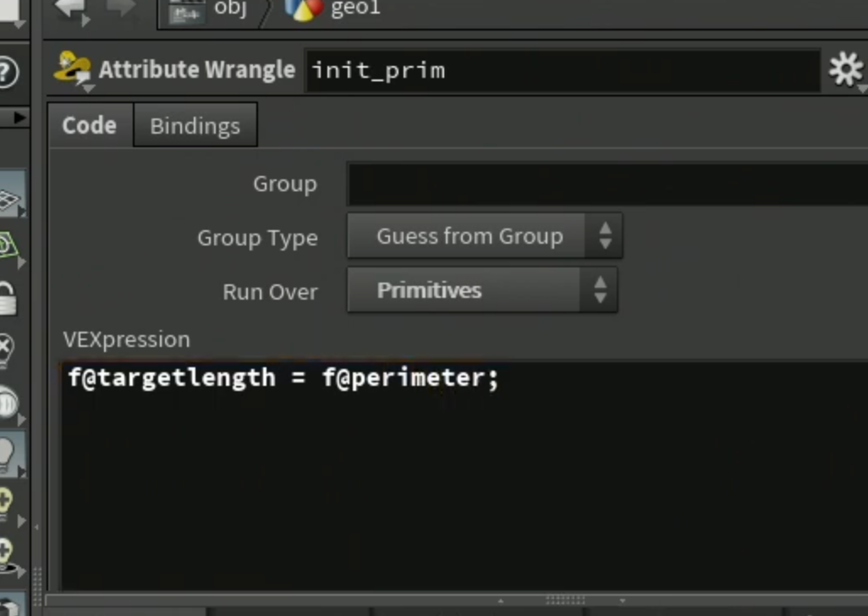This screenshot has height=616, width=868.
Task: Click the Attribute Wrangle node icon
Action: coord(73,69)
